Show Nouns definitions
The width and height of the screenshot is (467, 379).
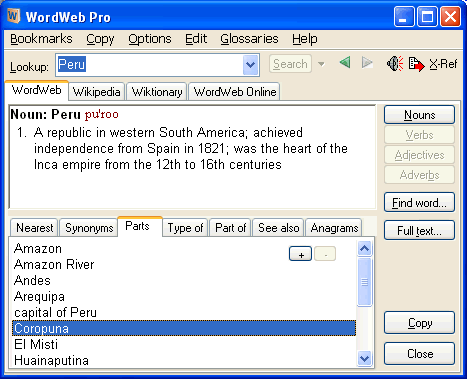419,115
